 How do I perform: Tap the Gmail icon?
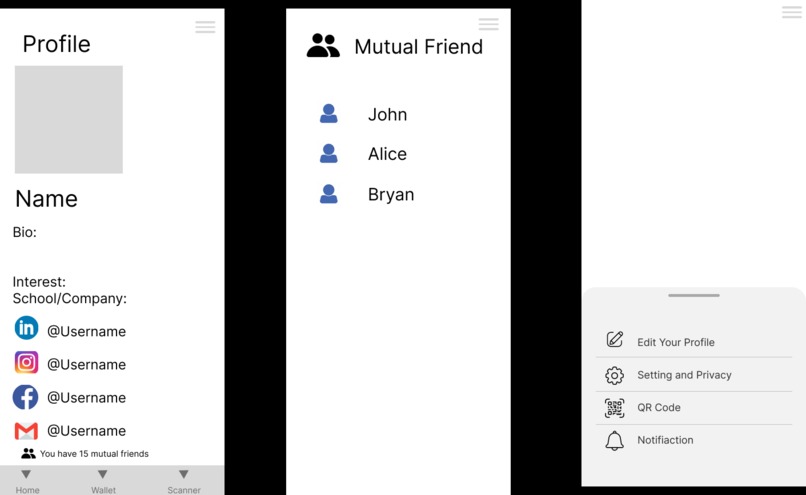tap(26, 431)
